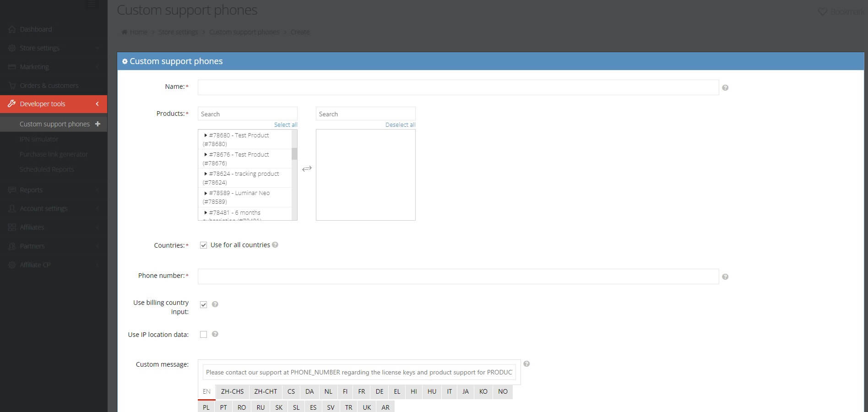Click the wrench icon for Developer tools
This screenshot has height=412, width=868.
pyautogui.click(x=11, y=103)
